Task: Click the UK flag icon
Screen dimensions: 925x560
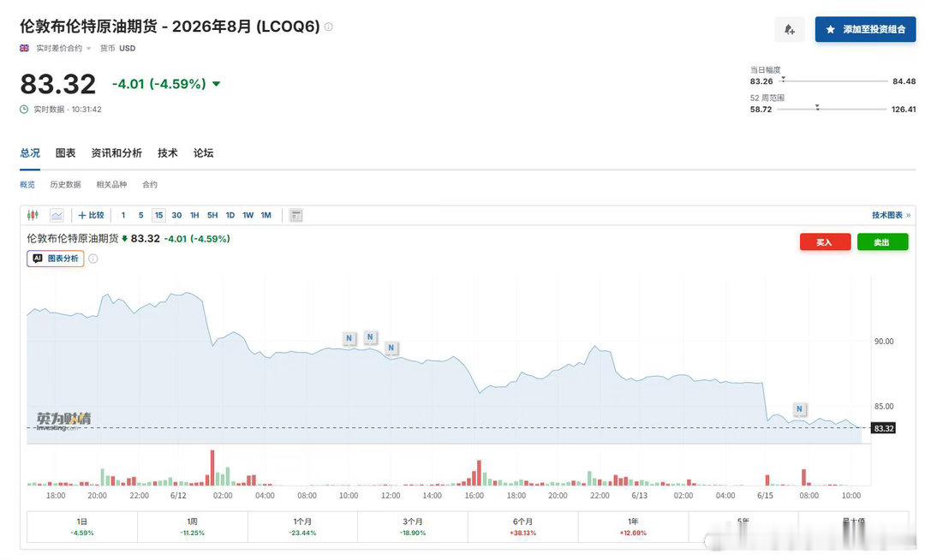Action: tap(24, 48)
